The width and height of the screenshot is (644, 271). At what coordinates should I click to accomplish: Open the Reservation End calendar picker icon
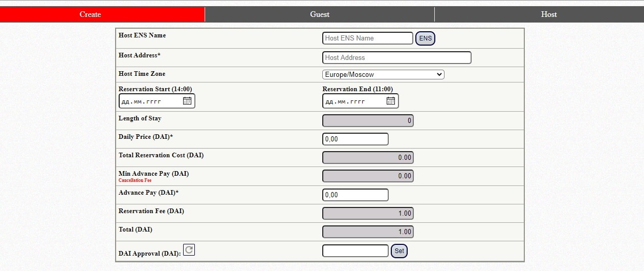pyautogui.click(x=391, y=101)
